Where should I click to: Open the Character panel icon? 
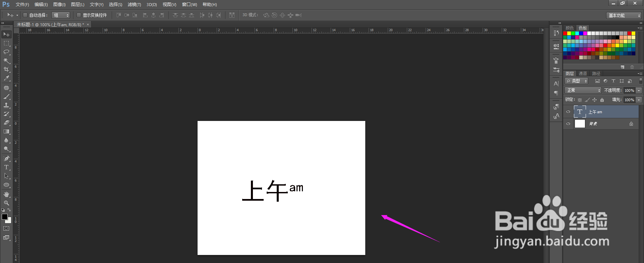pos(556,83)
